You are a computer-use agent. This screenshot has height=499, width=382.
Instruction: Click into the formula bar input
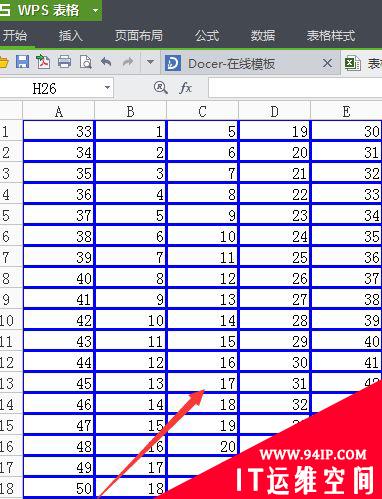point(295,88)
